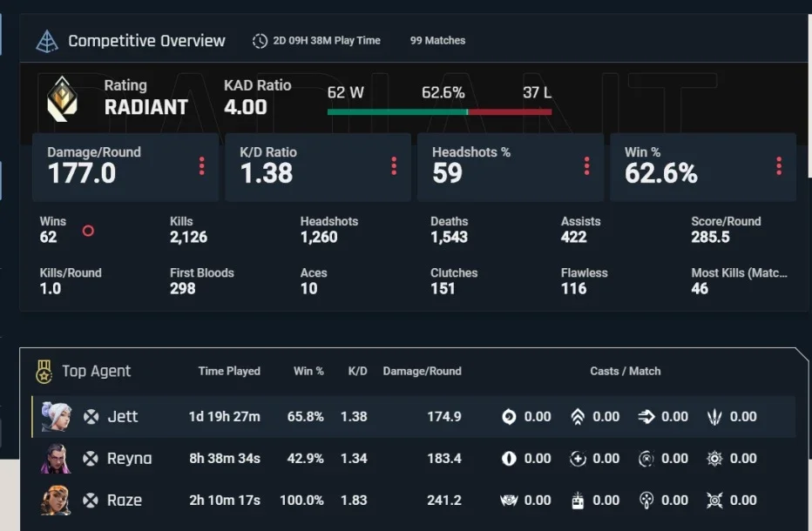The height and width of the screenshot is (531, 812).
Task: Click Raze's Boom Bot ability icon
Action: [509, 501]
